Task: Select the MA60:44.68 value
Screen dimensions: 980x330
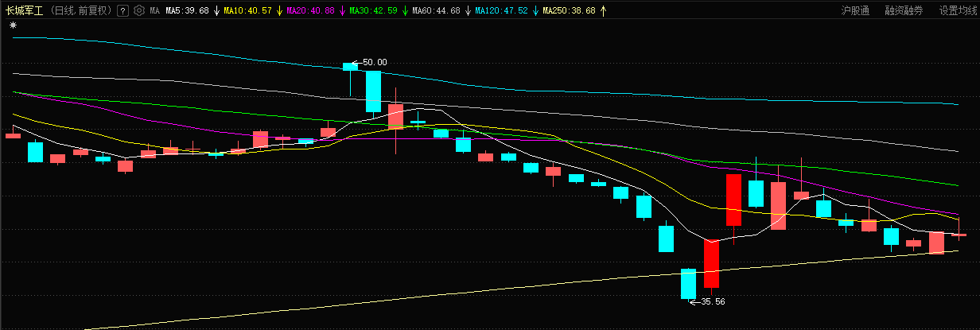Action: point(436,11)
